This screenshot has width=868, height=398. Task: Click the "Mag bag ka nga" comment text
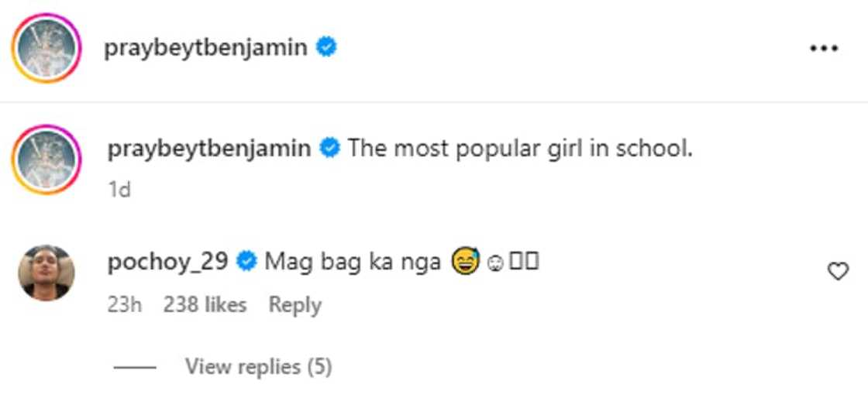(353, 262)
